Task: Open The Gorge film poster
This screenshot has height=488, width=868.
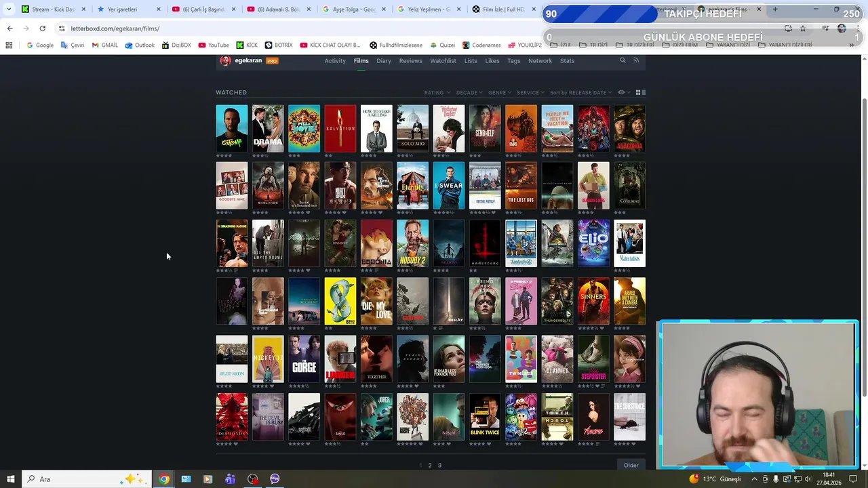Action: click(x=304, y=359)
